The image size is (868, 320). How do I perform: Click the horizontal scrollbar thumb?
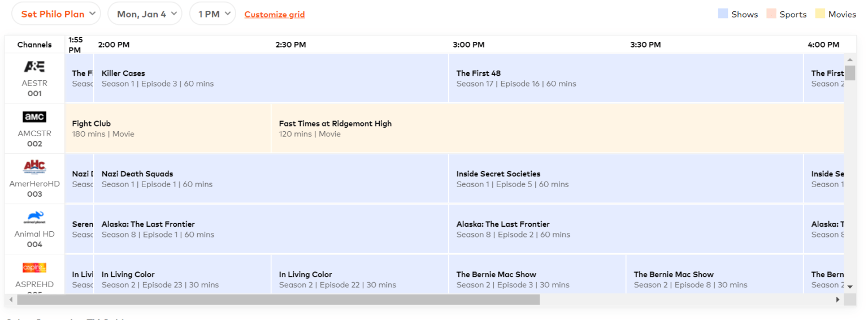(x=278, y=300)
